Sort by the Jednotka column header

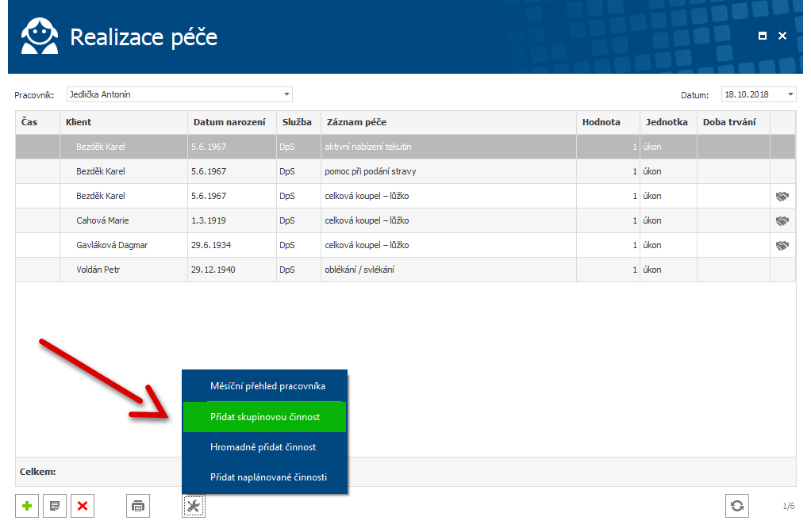(x=668, y=123)
